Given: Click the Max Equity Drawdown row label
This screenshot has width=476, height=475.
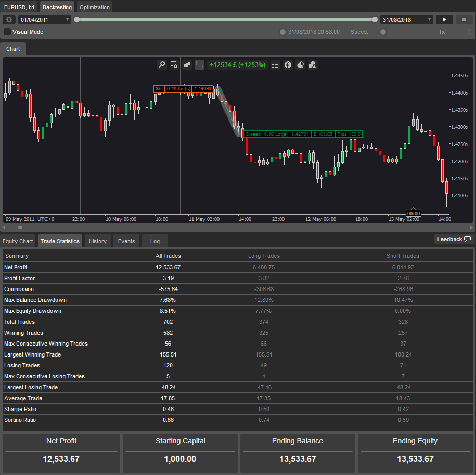Looking at the screenshot, I should [33, 311].
